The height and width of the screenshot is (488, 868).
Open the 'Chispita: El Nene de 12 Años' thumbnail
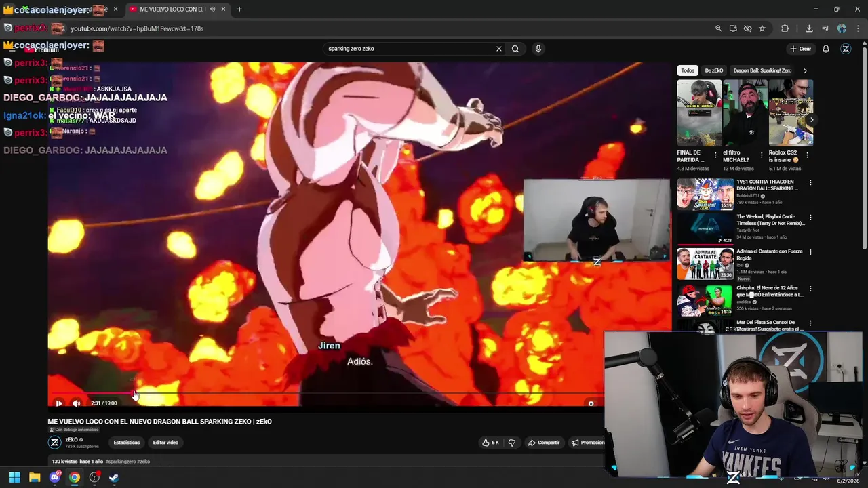705,300
